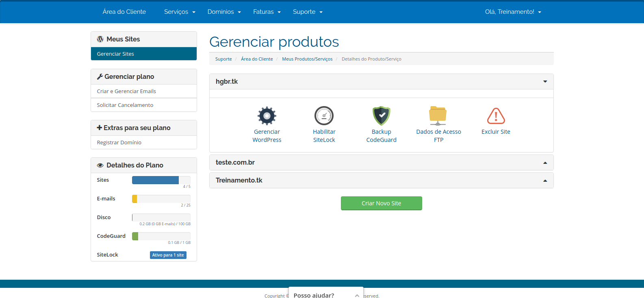644x298 pixels.
Task: Click the Criar Novo Site button
Action: pyautogui.click(x=381, y=203)
